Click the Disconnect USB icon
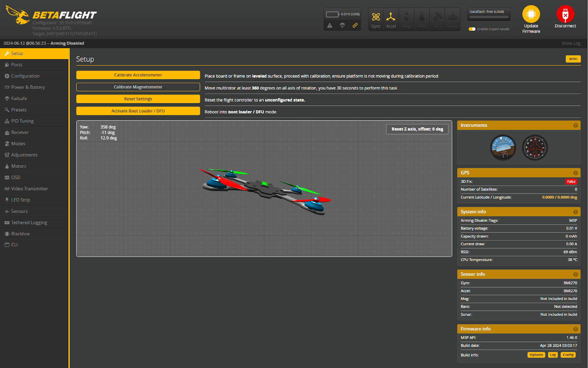Viewport: 588px width, 368px height. pos(565,14)
